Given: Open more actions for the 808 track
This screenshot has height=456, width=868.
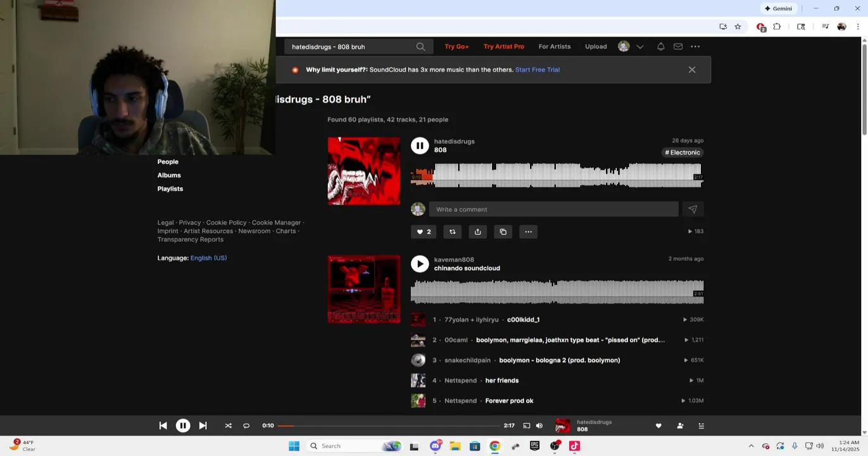Looking at the screenshot, I should (x=529, y=232).
